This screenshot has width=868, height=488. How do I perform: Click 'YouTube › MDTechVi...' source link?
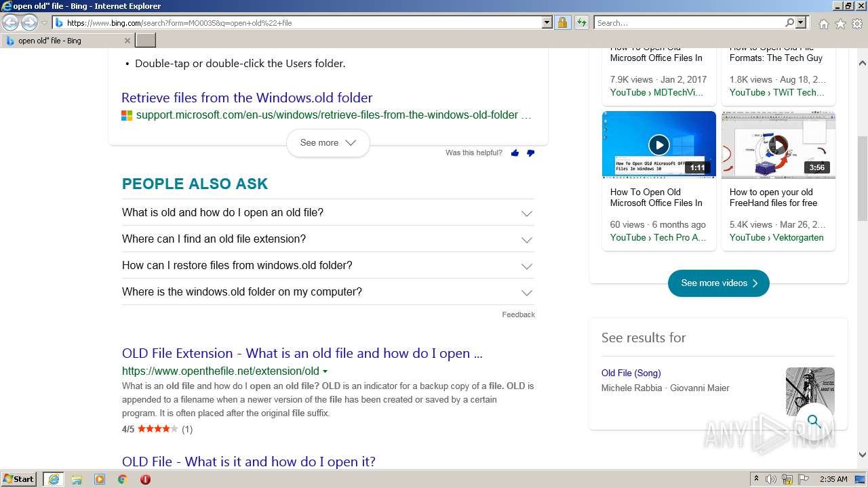coord(656,93)
